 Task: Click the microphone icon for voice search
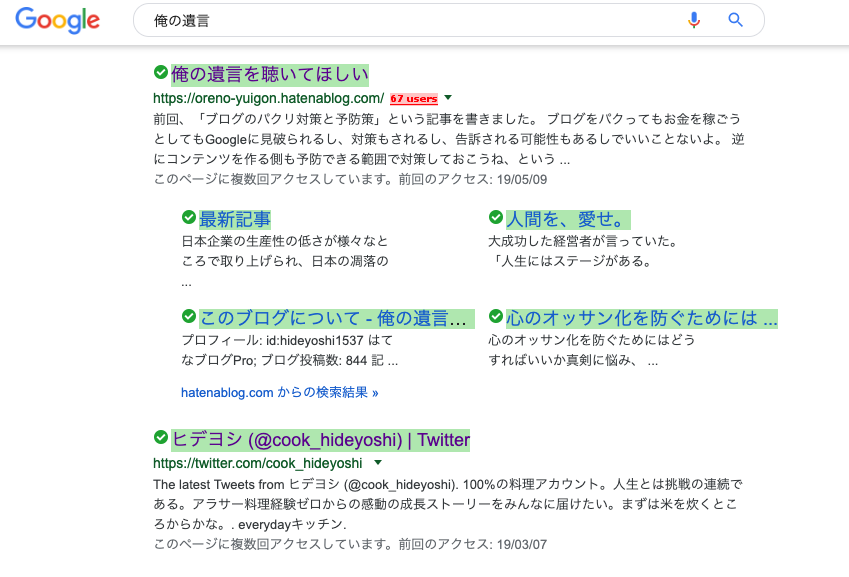[x=694, y=20]
